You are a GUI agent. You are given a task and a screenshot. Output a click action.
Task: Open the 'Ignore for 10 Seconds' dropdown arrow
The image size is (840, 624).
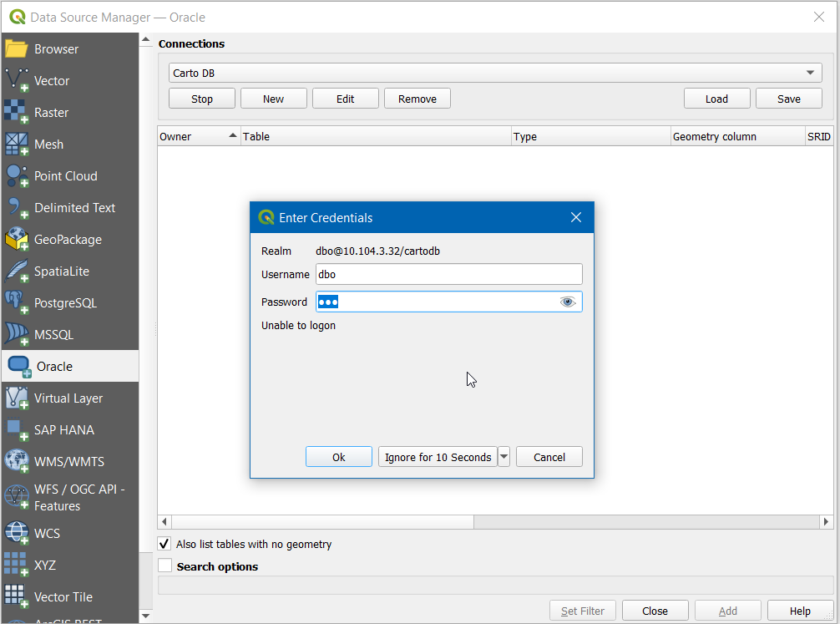pyautogui.click(x=504, y=457)
